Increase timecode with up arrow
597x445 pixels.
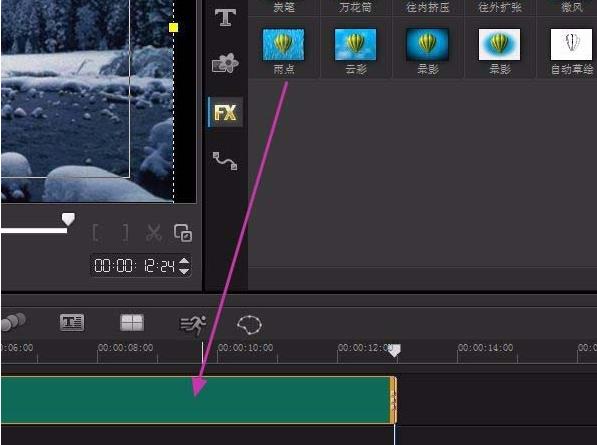click(x=184, y=261)
